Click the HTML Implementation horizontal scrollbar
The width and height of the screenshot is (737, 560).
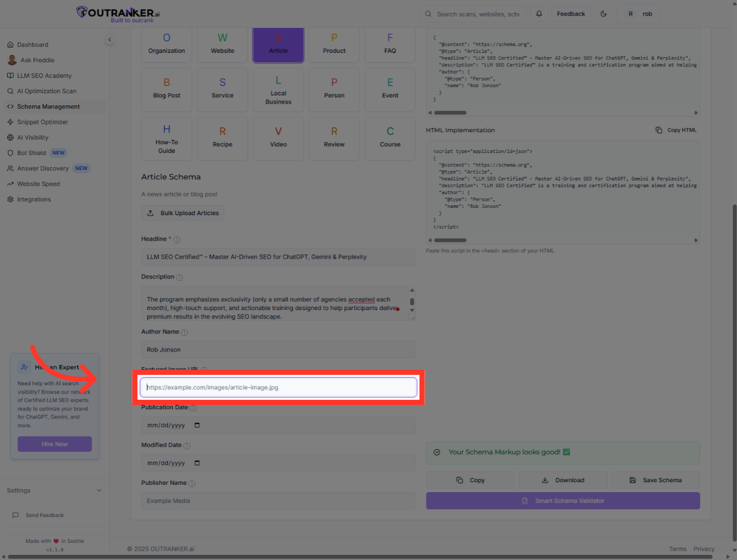pos(450,240)
